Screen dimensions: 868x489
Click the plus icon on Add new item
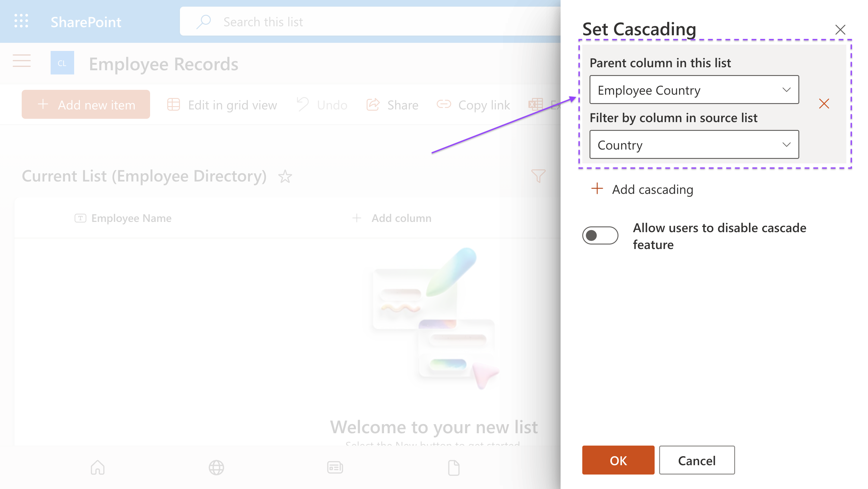(x=43, y=104)
